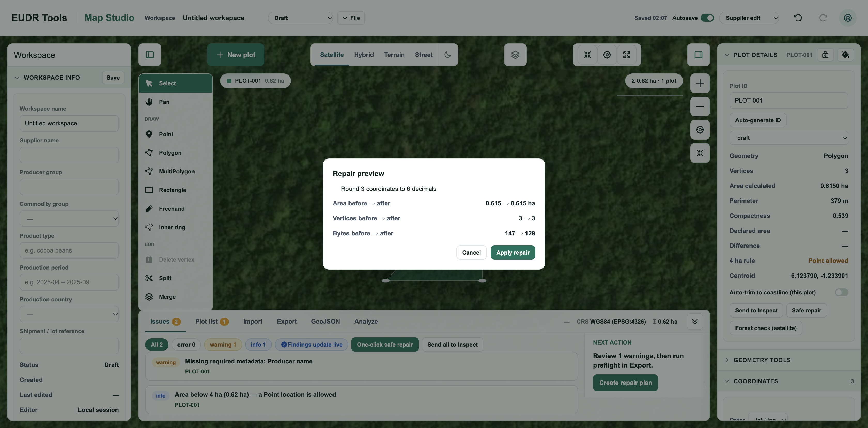Image resolution: width=868 pixels, height=428 pixels.
Task: Open the File menu dropdown
Action: click(351, 18)
